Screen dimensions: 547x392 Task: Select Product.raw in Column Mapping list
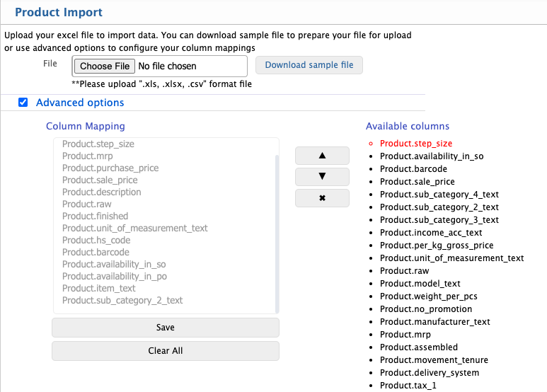(x=87, y=204)
